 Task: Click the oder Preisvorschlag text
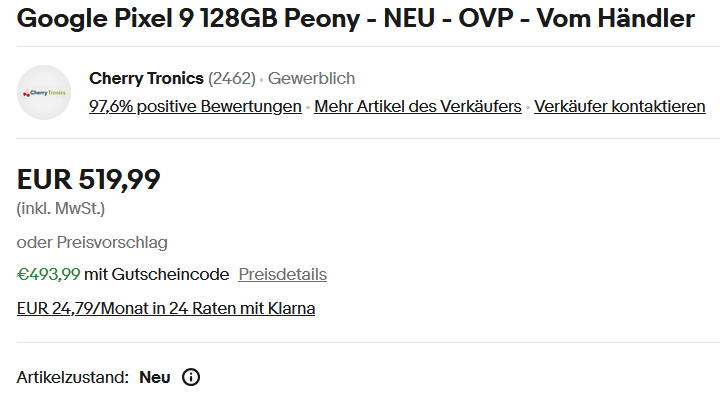pos(92,242)
